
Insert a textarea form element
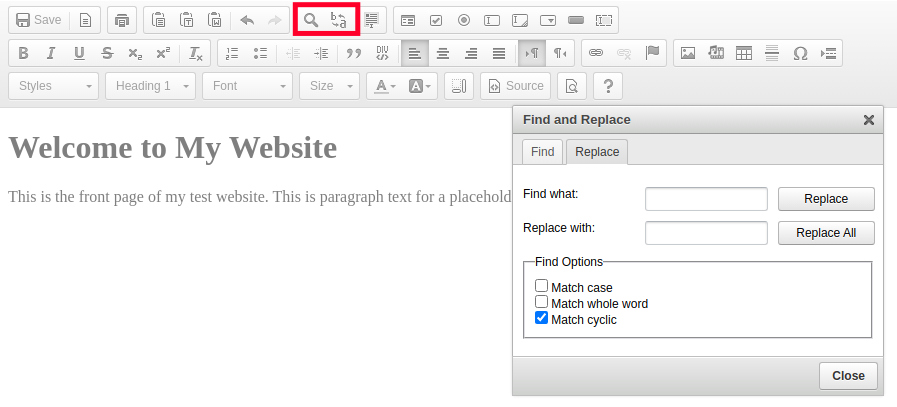(520, 20)
